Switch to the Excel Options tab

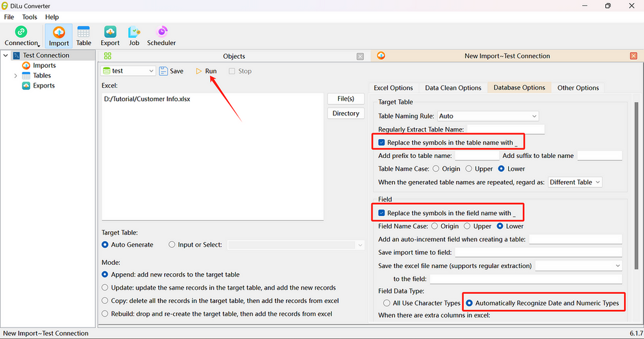click(x=393, y=88)
